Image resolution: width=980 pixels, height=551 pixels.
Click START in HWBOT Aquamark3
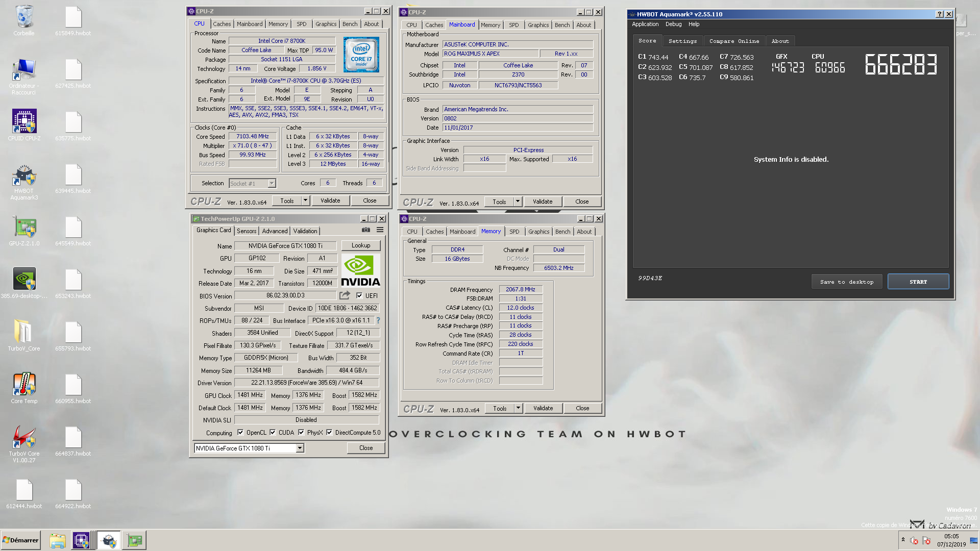(x=918, y=282)
